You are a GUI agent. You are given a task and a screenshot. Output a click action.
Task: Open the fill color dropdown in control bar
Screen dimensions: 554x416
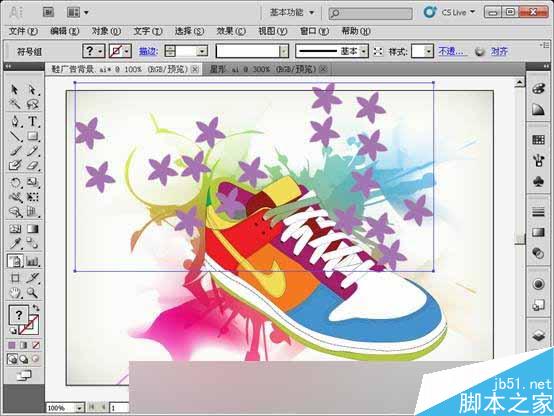point(101,52)
